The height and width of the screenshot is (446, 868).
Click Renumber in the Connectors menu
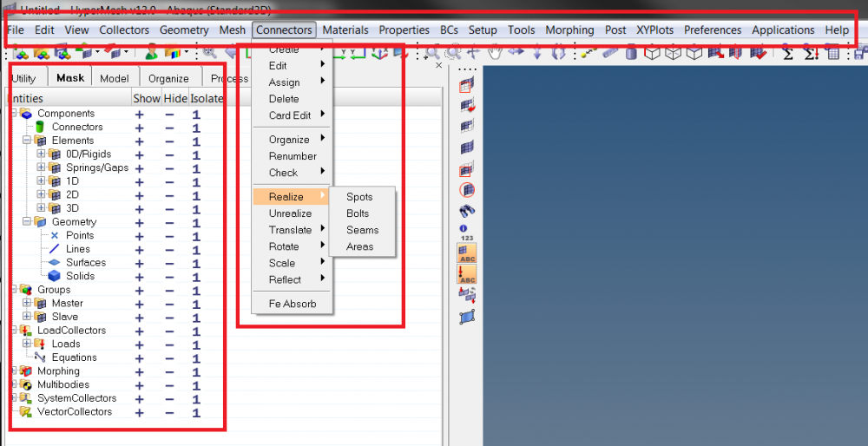click(292, 156)
